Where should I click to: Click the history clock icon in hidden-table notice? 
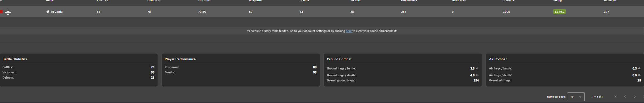248,31
